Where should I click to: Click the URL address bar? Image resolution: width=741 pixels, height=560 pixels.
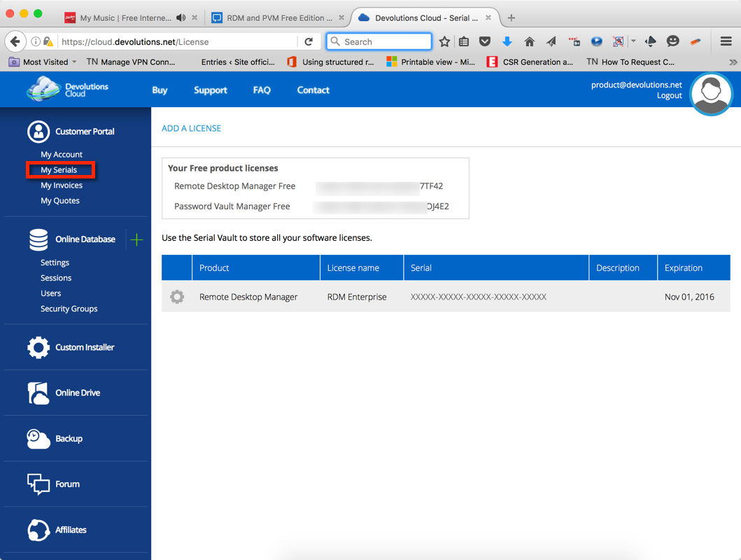click(x=178, y=41)
